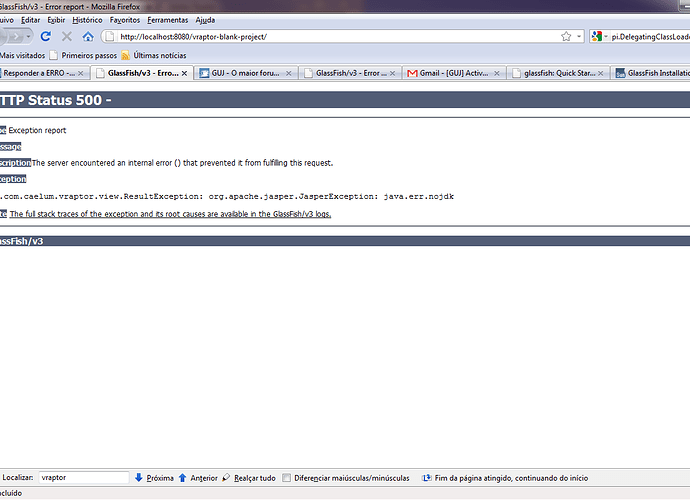Switch to GlassFish Installation tab
Viewport: 690px width, 500px height.
point(651,73)
